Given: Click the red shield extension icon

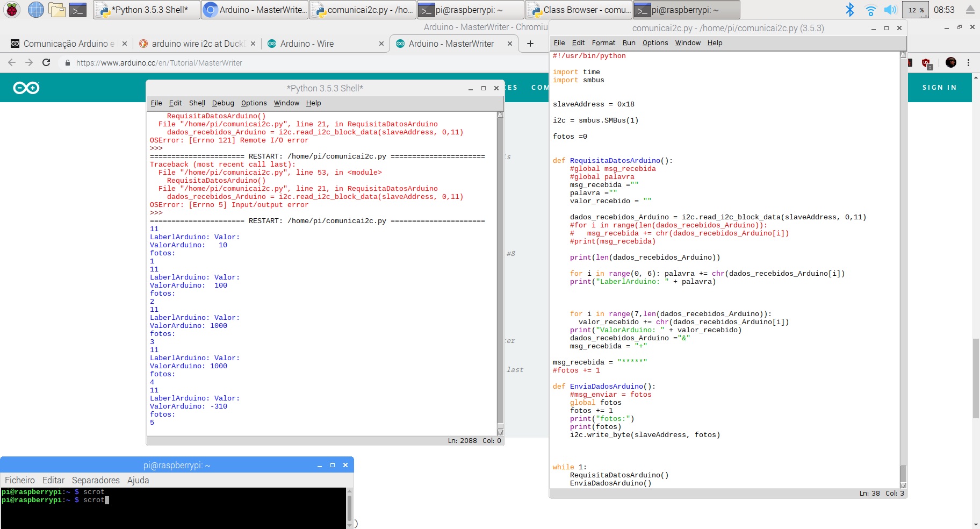Looking at the screenshot, I should (926, 63).
